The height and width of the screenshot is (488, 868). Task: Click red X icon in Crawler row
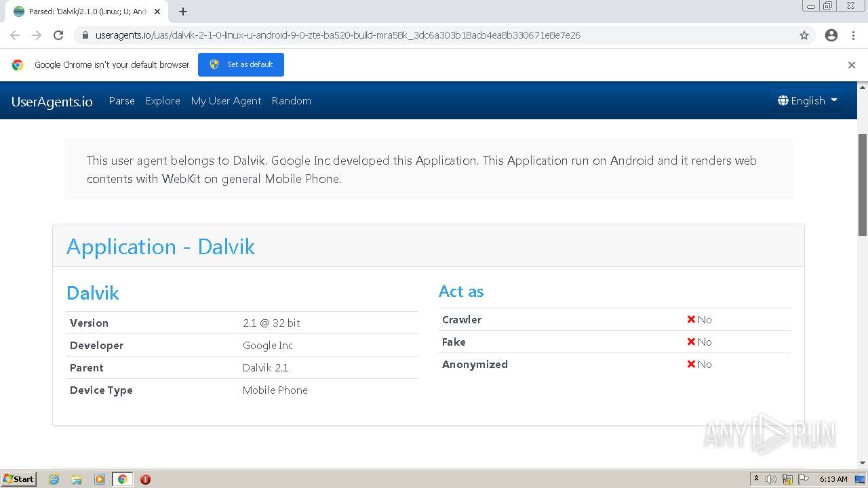pos(691,319)
